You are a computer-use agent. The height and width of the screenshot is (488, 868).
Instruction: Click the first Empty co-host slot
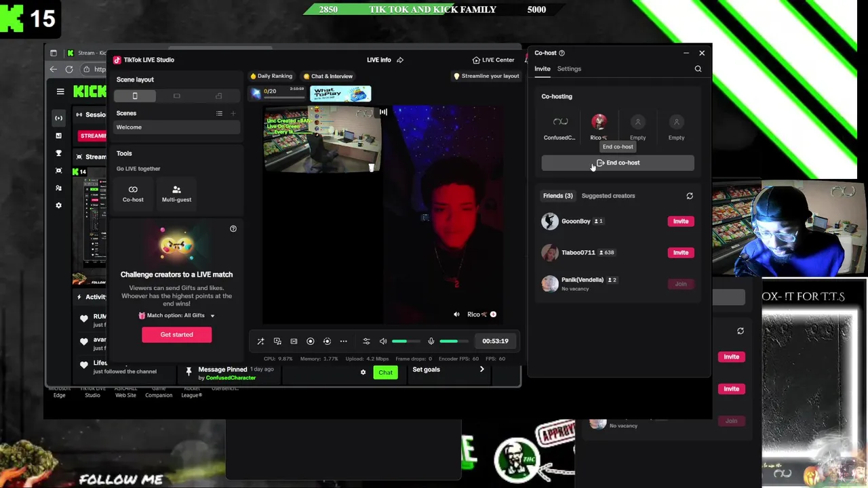coord(637,127)
